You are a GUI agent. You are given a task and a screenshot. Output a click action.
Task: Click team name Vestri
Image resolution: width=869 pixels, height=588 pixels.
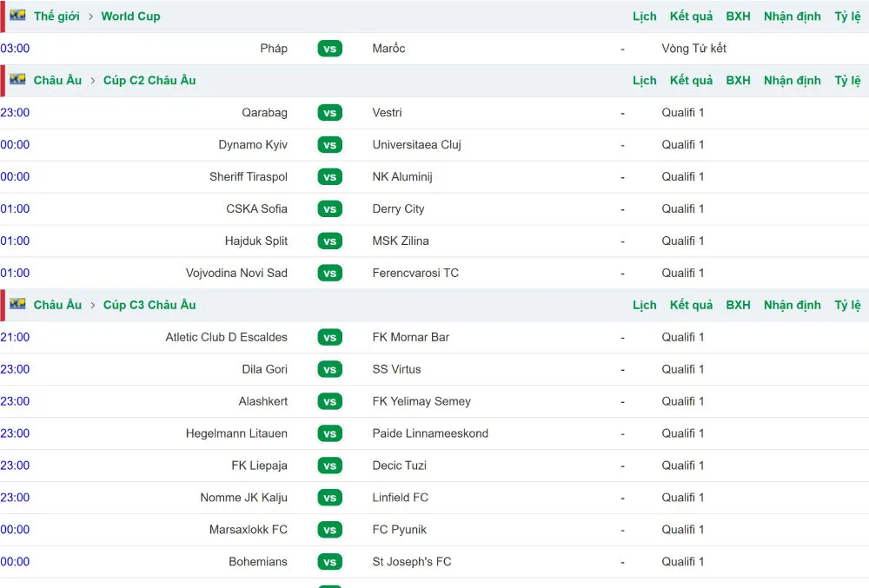pos(387,113)
